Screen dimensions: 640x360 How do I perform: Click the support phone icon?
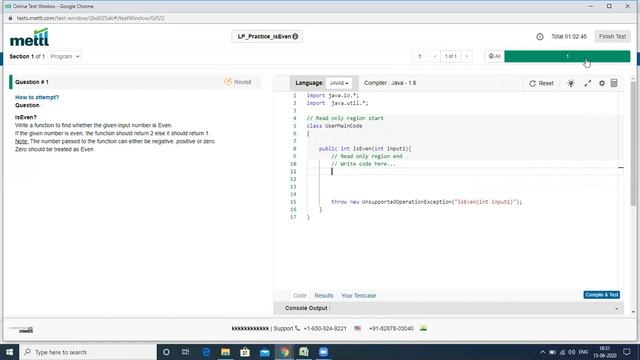[x=298, y=328]
